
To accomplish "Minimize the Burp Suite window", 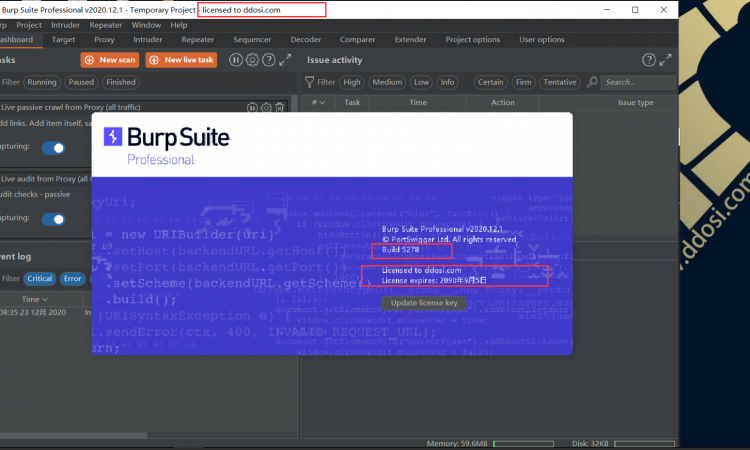I will 607,10.
